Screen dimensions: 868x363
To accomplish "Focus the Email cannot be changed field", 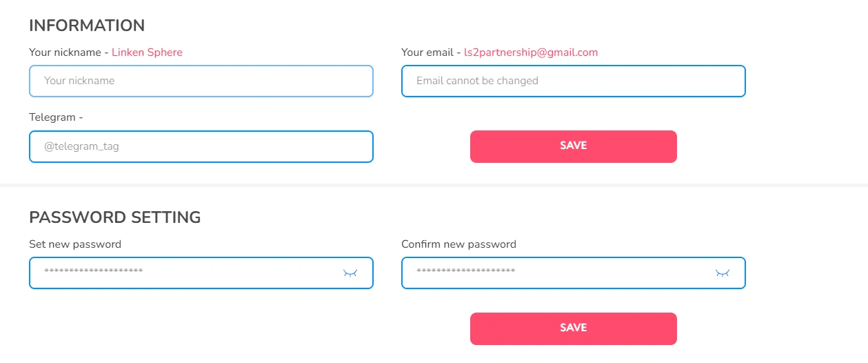I will 573,81.
